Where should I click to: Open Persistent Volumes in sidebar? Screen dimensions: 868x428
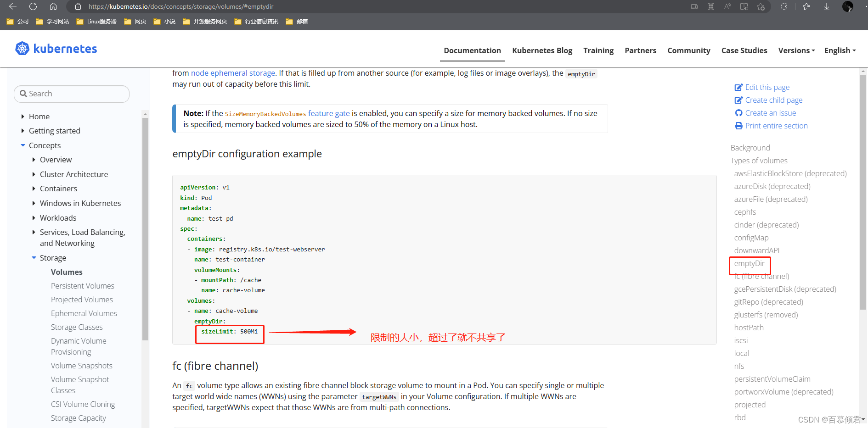coord(83,286)
